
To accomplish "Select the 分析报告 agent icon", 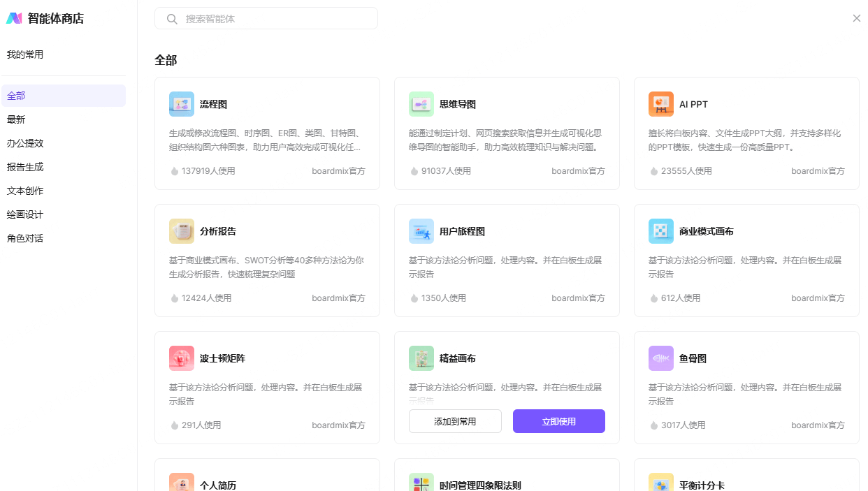I will pos(182,231).
